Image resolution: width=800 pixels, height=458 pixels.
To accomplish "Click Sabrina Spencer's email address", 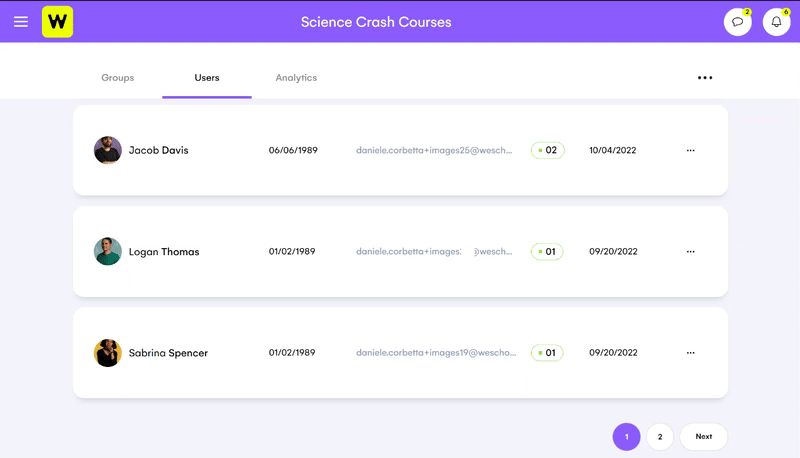I will 436,352.
